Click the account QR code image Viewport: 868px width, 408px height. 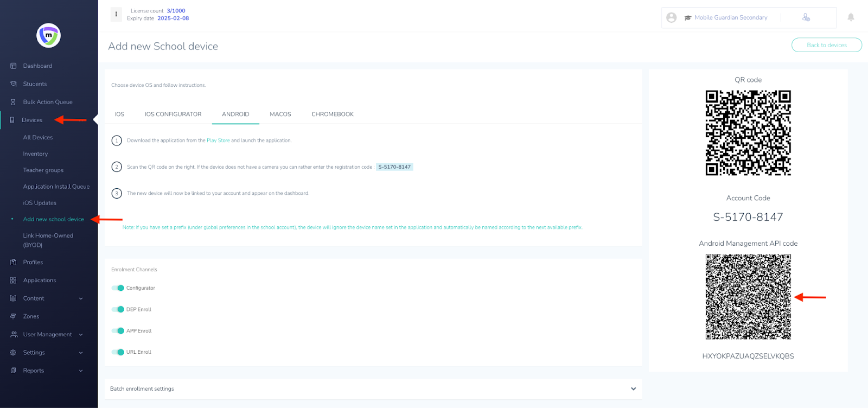pyautogui.click(x=748, y=133)
